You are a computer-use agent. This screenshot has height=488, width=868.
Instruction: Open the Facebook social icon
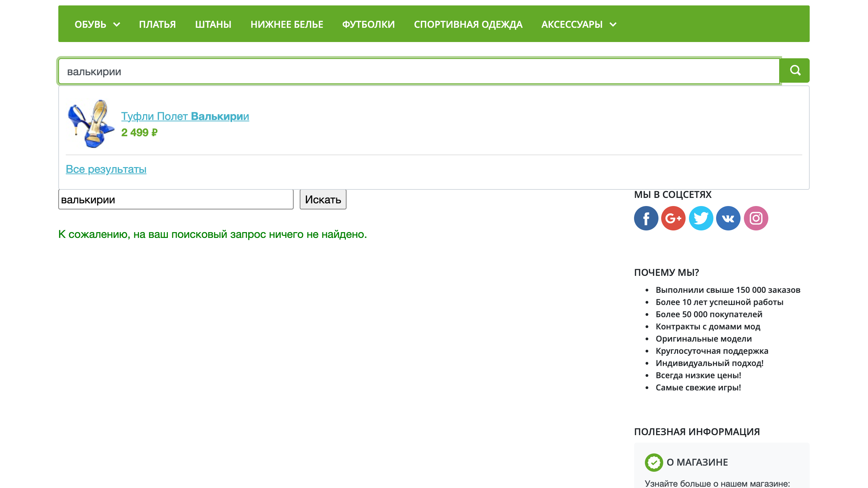(646, 218)
